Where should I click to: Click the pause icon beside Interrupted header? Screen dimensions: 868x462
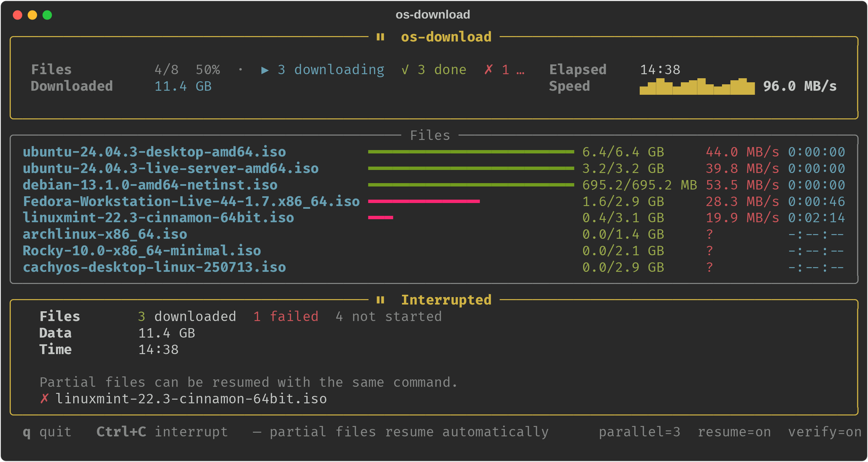point(380,300)
